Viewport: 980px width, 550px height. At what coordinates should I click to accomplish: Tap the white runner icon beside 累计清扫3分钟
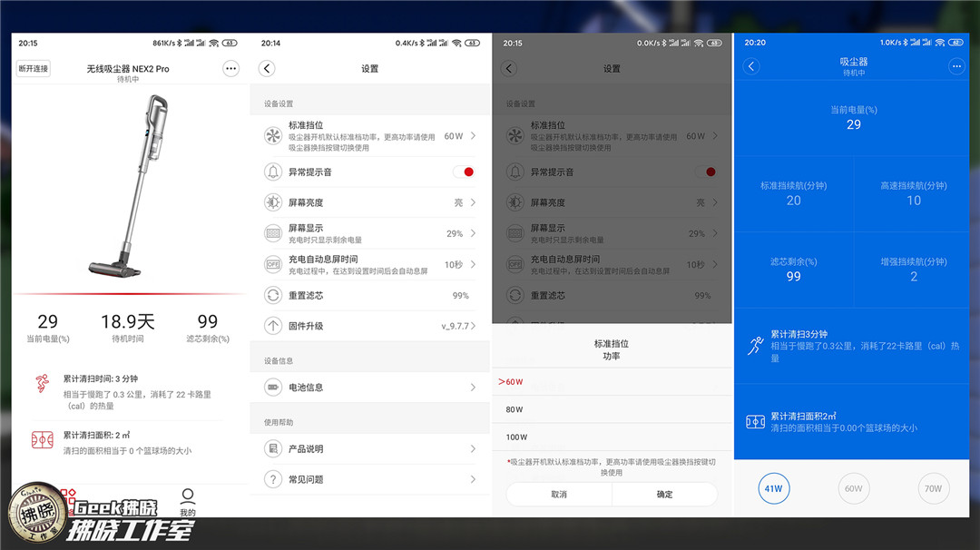pos(756,345)
